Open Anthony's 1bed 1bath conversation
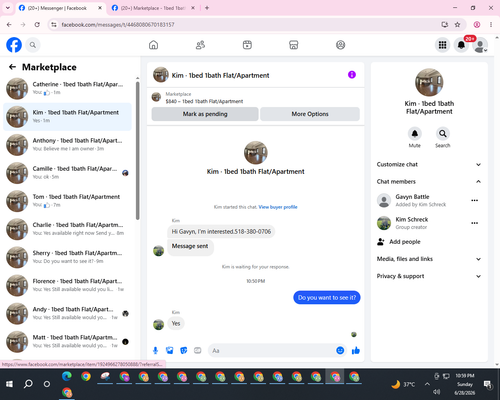 [68, 145]
